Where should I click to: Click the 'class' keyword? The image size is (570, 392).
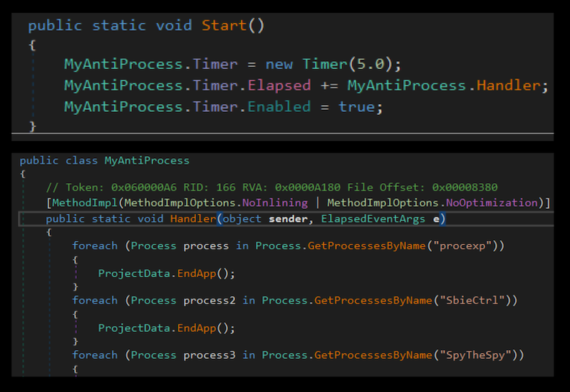pos(81,160)
